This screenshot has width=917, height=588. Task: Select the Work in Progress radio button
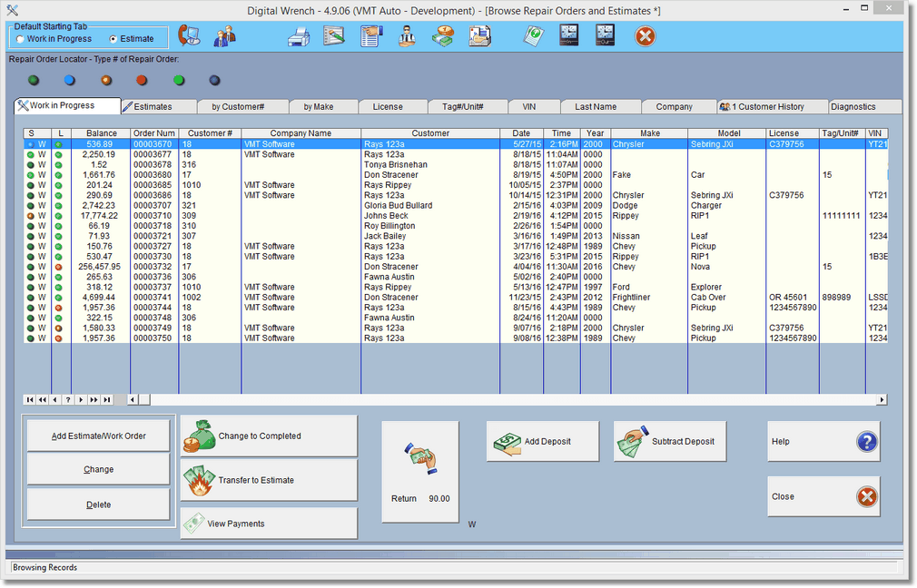pyautogui.click(x=19, y=39)
